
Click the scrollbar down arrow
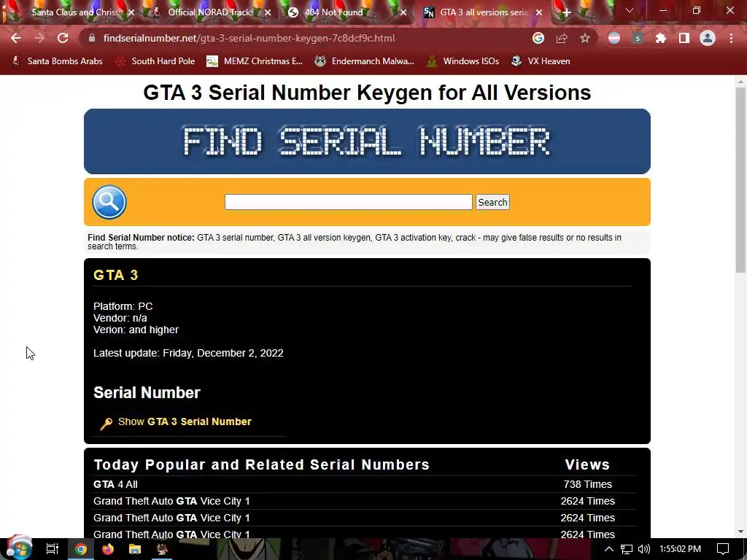point(740,532)
